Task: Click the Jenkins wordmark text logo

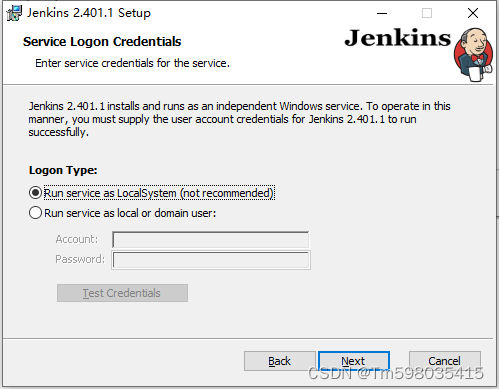Action: coord(398,38)
